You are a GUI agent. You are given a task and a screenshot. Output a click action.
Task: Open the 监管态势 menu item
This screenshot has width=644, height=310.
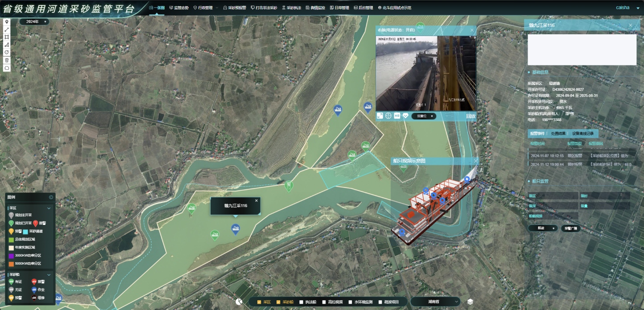click(179, 8)
